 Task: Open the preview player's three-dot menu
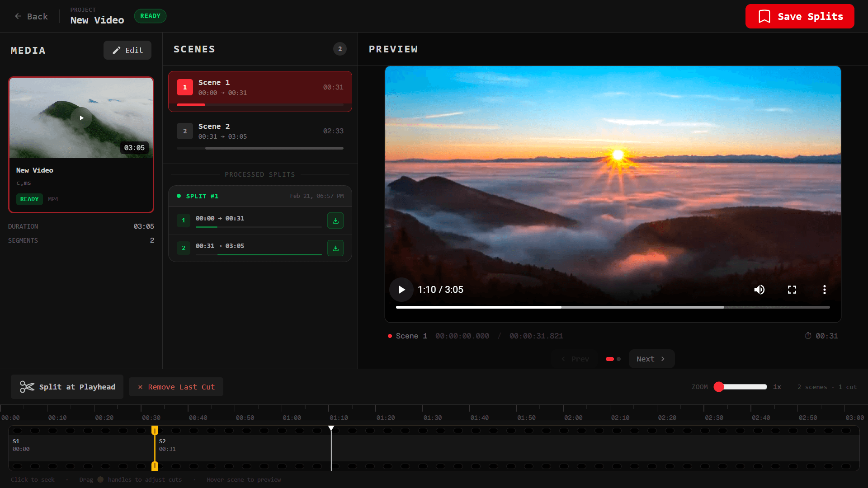coord(824,290)
